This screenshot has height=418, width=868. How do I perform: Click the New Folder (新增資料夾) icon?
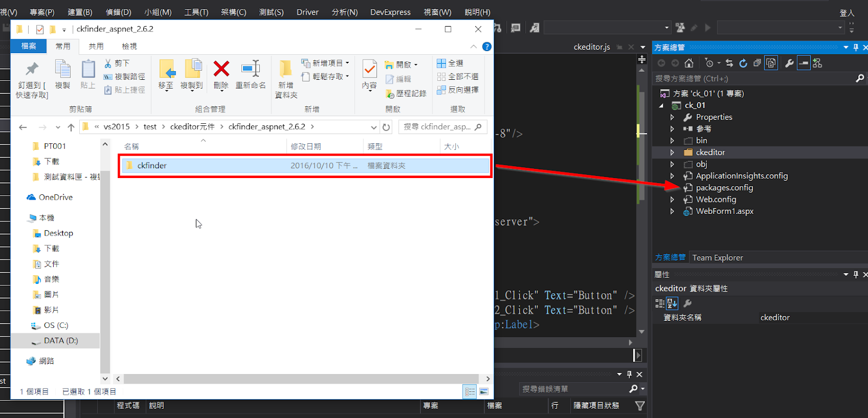tap(286, 69)
